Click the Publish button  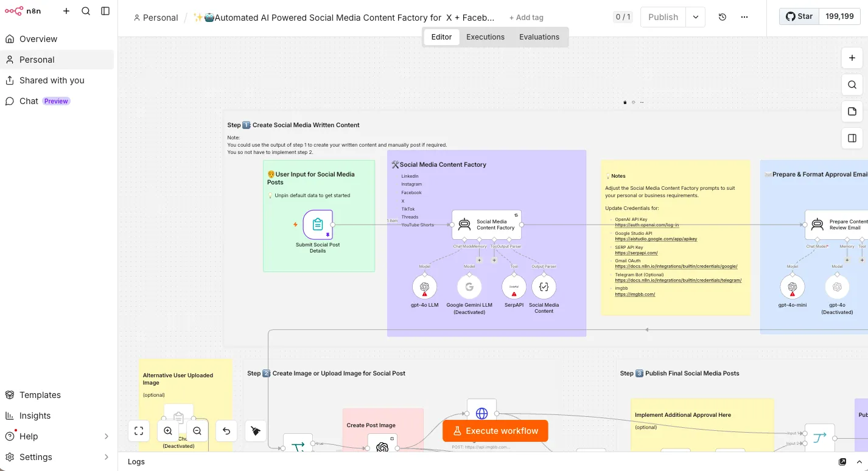pyautogui.click(x=663, y=17)
